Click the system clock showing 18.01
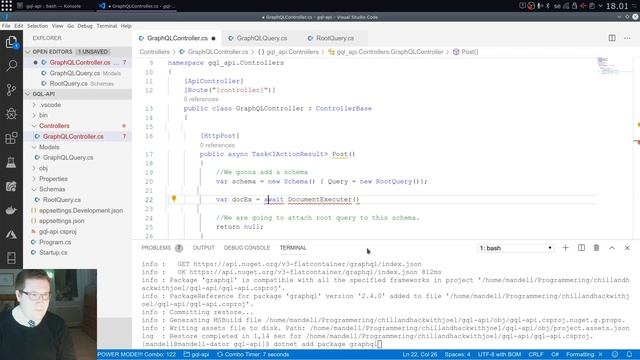The width and height of the screenshot is (640, 360). click(x=617, y=6)
